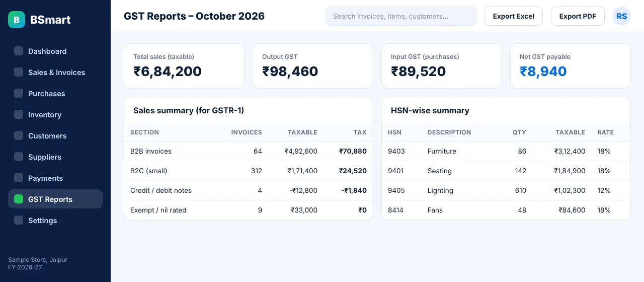Open the Suppliers page

tap(55, 157)
